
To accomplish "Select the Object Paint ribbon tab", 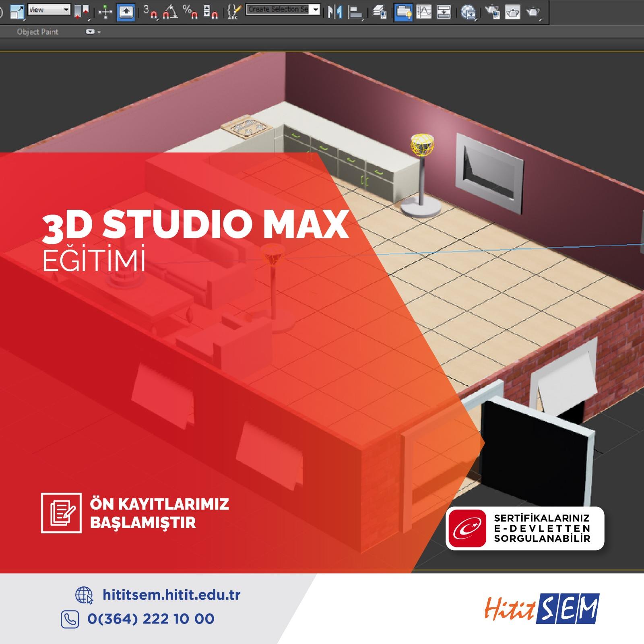I will pyautogui.click(x=37, y=32).
